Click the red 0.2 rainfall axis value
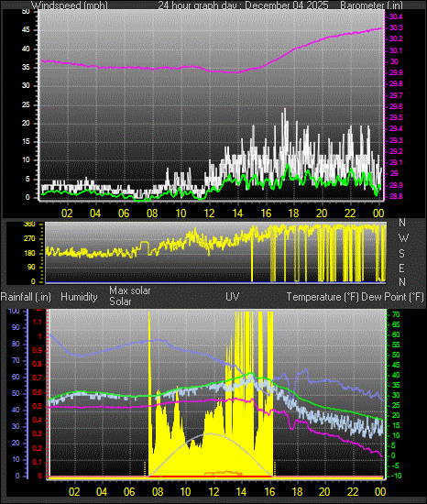Viewport: 427px width, 504px height. pos(38,448)
